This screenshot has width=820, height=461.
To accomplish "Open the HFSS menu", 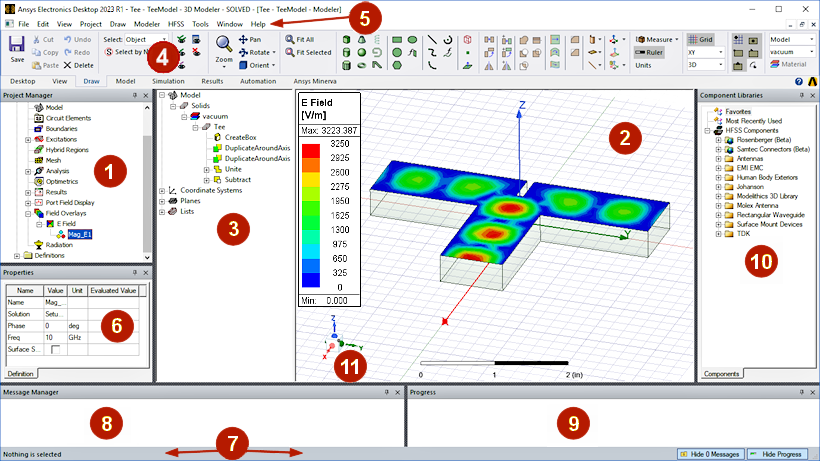I will (x=176, y=24).
